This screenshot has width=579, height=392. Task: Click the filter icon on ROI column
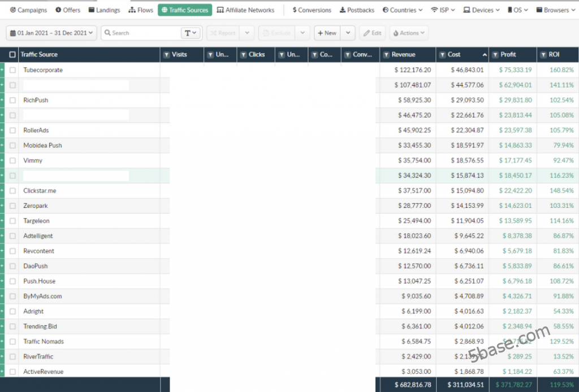[x=543, y=55]
